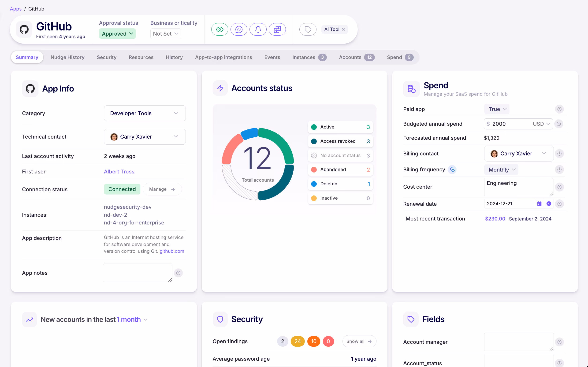Open the Approved approval status dropdown
This screenshot has width=588, height=367.
click(x=117, y=34)
